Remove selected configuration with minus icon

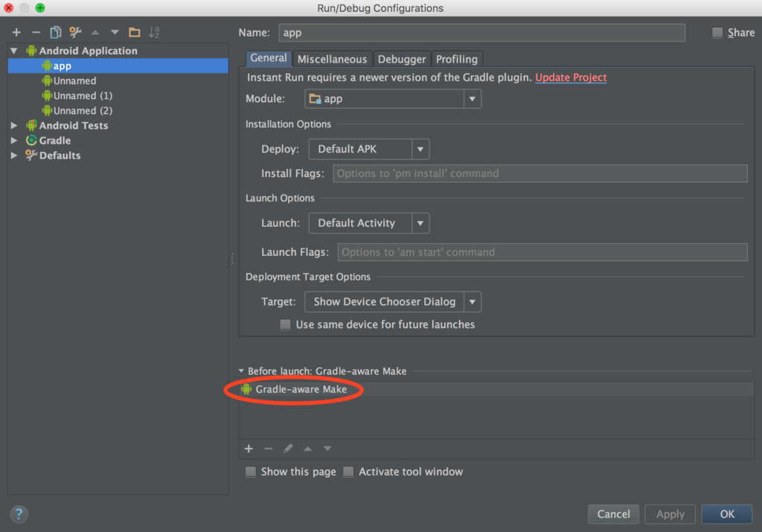pyautogui.click(x=36, y=32)
